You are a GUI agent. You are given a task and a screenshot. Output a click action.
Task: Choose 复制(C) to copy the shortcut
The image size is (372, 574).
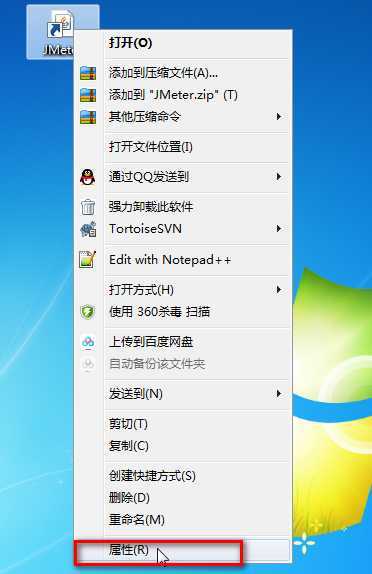click(183, 446)
